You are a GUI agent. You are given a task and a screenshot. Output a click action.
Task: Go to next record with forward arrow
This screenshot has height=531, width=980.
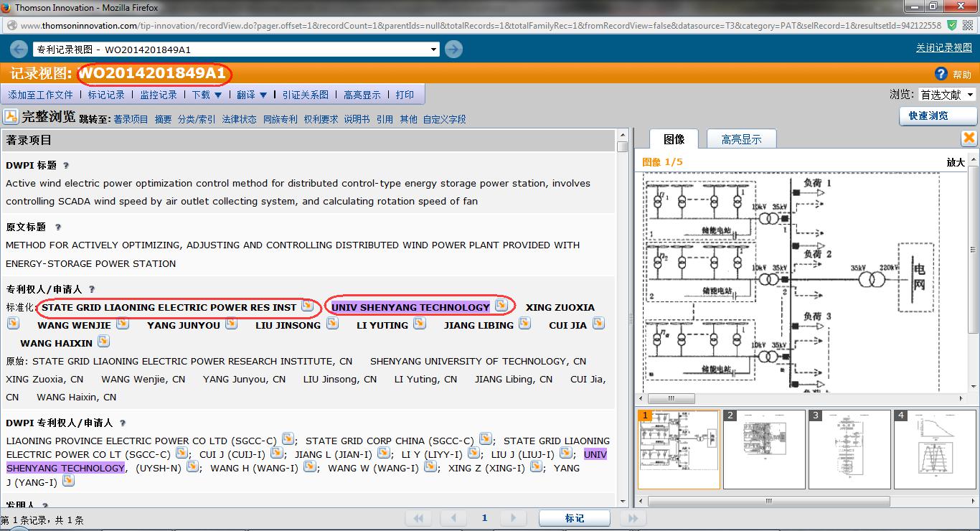pos(453,50)
